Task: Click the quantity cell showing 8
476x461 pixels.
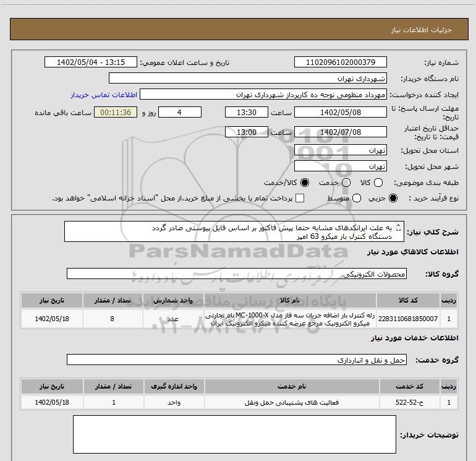Action: click(x=113, y=319)
